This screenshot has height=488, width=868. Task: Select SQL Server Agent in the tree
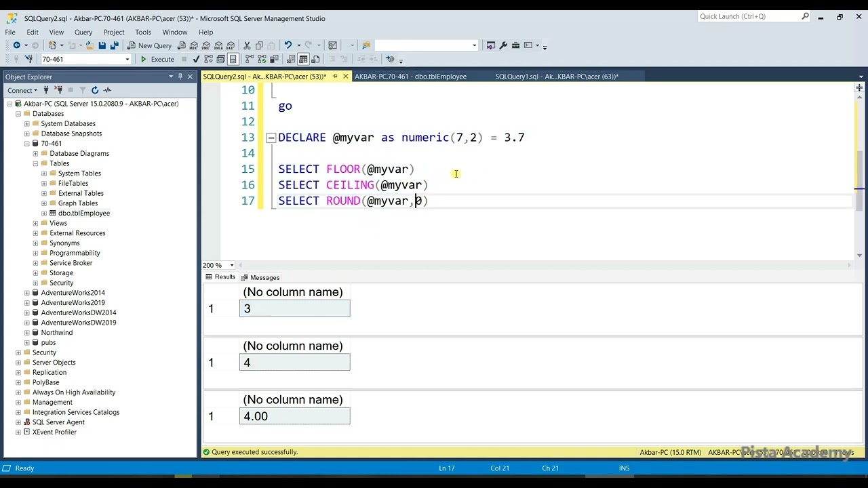pos(58,422)
